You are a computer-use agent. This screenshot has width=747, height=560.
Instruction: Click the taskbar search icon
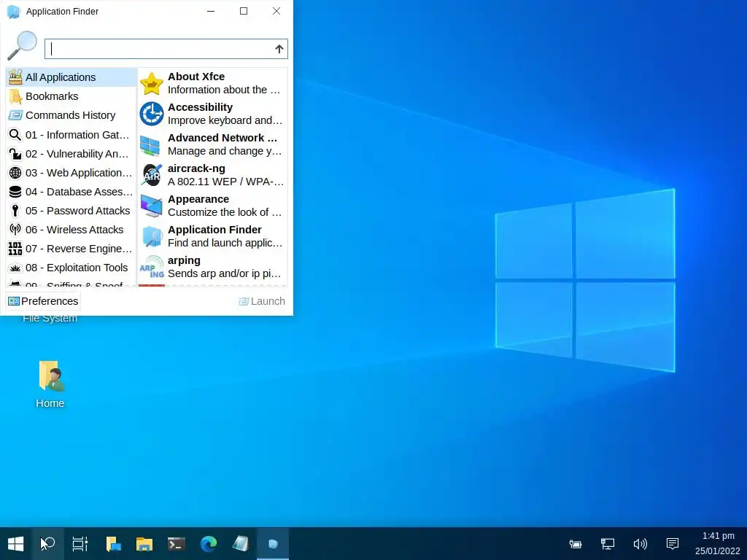47,544
